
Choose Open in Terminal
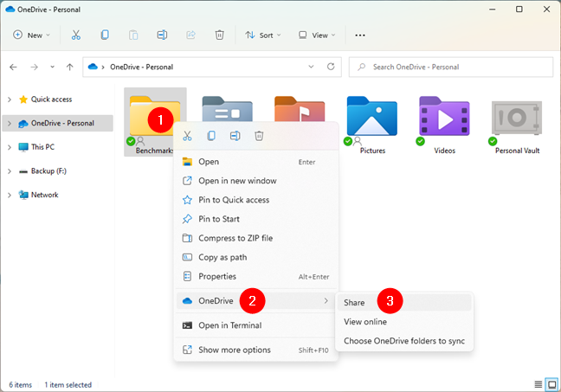(256, 325)
